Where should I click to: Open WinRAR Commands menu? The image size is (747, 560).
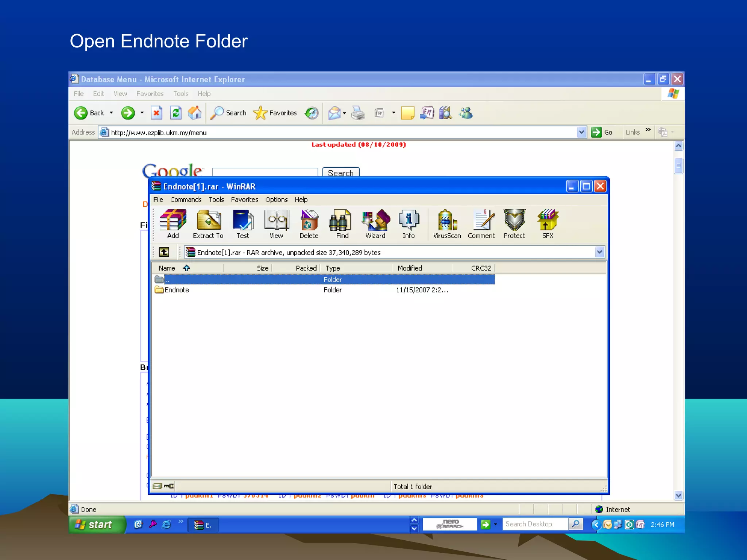point(186,200)
